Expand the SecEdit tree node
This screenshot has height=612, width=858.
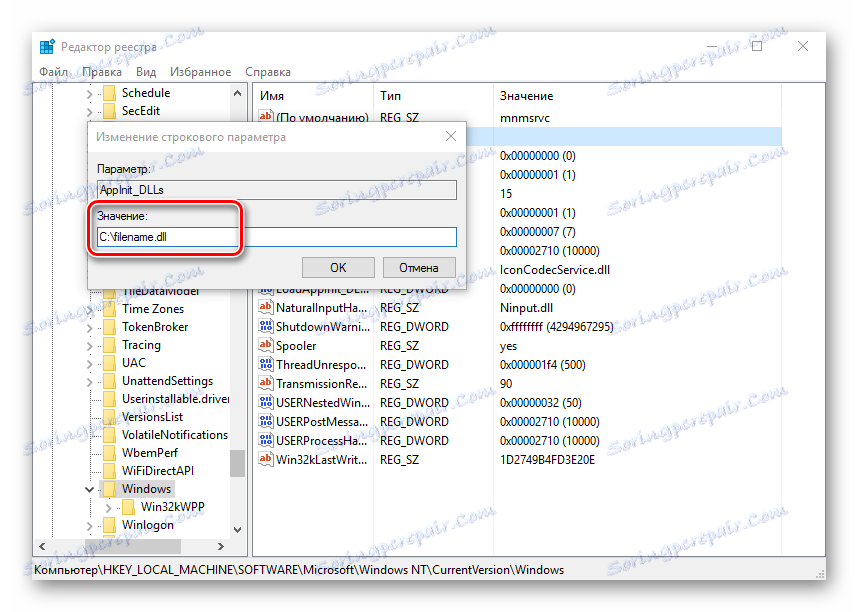click(90, 112)
